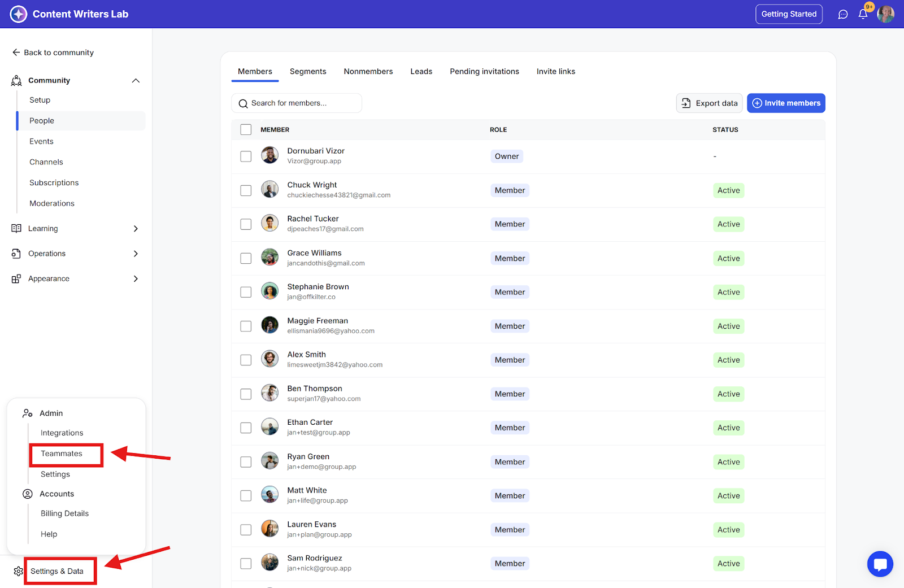This screenshot has width=904, height=588.
Task: Click the Export data button
Action: pos(710,103)
